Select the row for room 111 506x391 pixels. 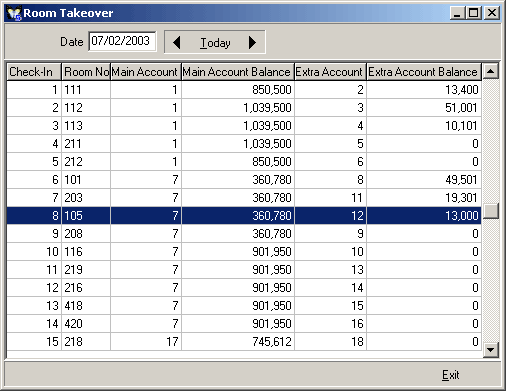click(x=244, y=90)
